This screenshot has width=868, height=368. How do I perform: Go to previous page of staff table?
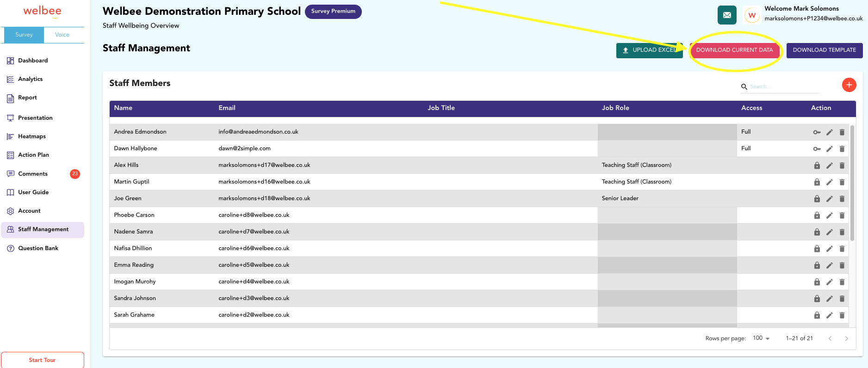(830, 338)
